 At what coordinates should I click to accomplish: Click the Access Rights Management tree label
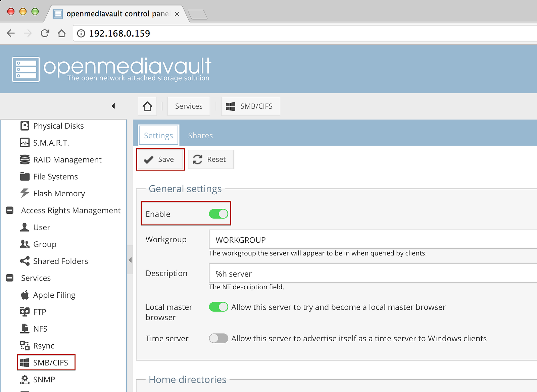pos(71,210)
